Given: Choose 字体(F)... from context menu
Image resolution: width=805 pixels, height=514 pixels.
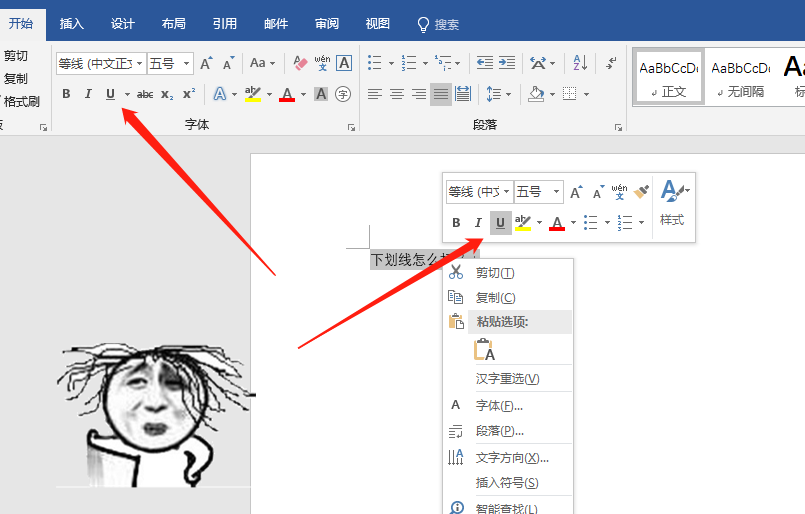Looking at the screenshot, I should [508, 405].
